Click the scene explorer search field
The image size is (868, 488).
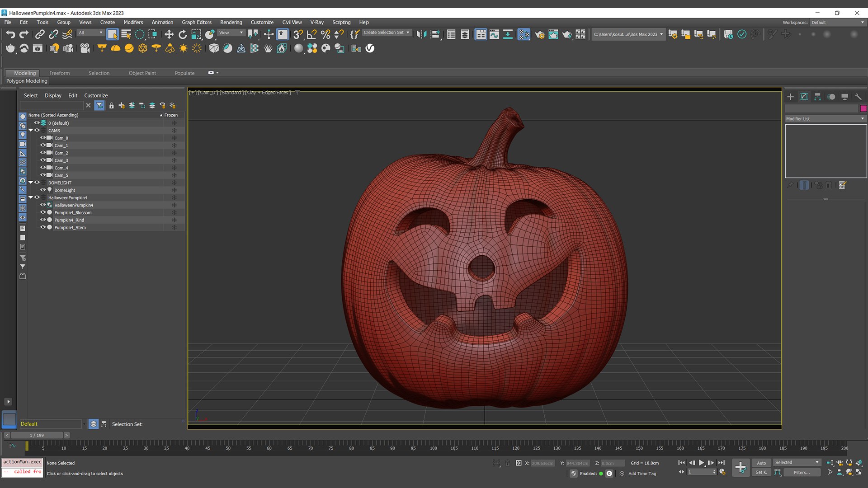(x=52, y=105)
